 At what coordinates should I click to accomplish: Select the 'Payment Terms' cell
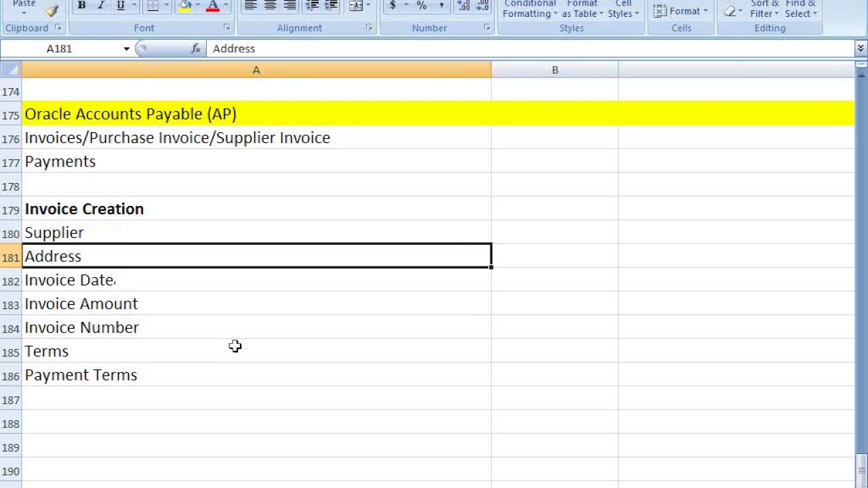(x=256, y=375)
